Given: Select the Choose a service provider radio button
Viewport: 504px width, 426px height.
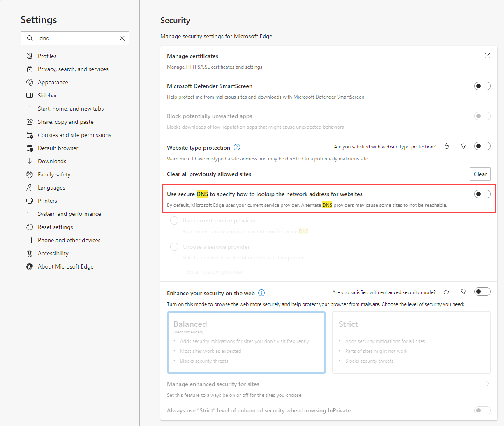Looking at the screenshot, I should pos(174,247).
